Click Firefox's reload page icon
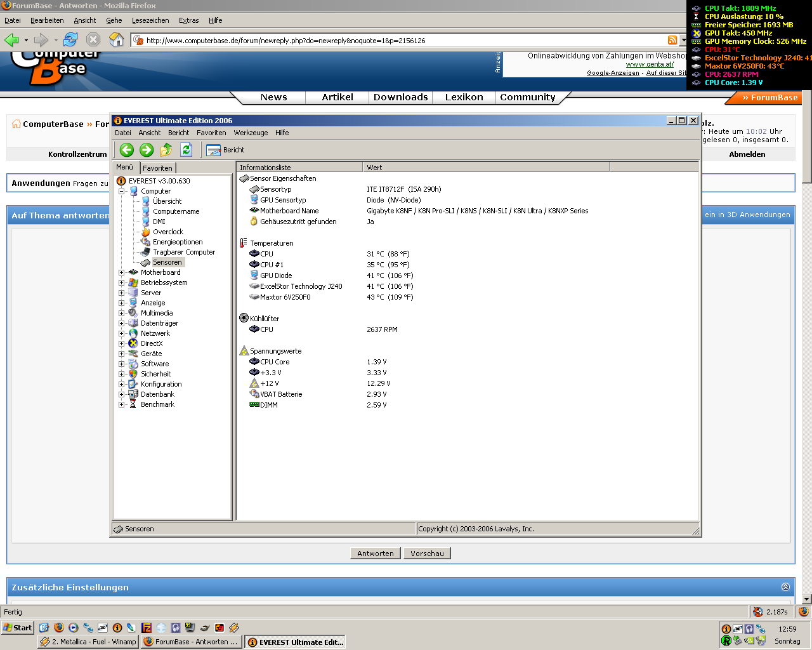Screen dimensions: 812x650 (x=70, y=40)
